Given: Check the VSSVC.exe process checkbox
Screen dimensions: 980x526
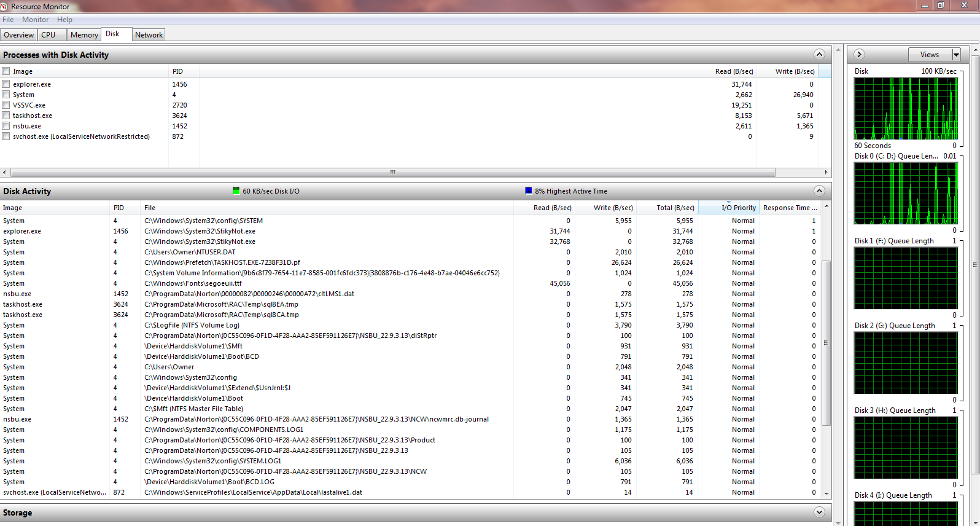Looking at the screenshot, I should pos(6,105).
